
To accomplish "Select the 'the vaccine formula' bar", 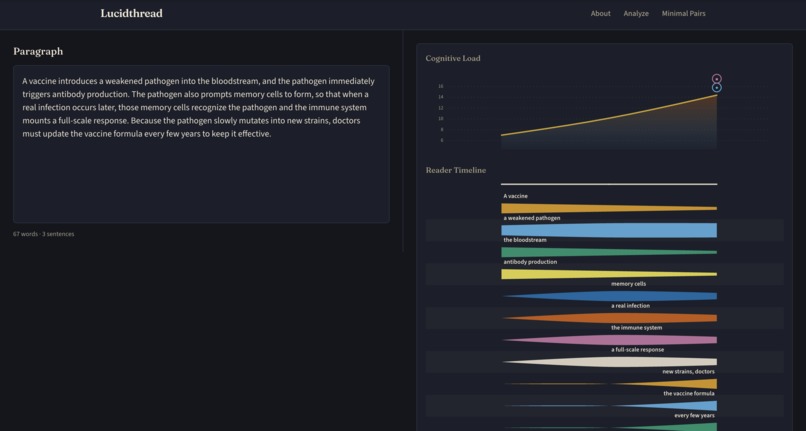I will pos(609,406).
